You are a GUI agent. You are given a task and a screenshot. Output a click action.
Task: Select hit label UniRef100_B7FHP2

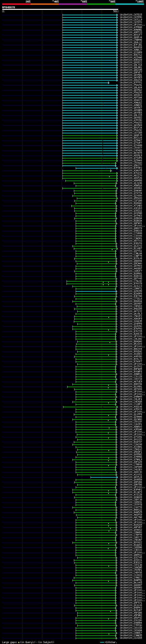pyautogui.click(x=131, y=168)
